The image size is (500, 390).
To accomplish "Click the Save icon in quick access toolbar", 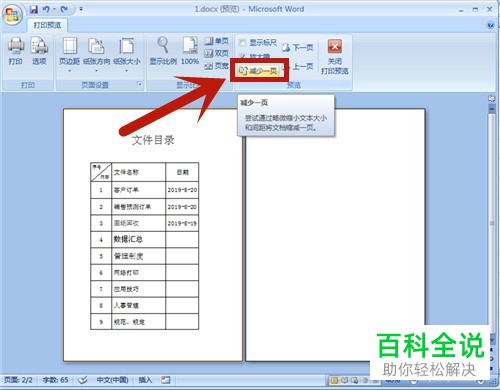I will click(x=33, y=9).
